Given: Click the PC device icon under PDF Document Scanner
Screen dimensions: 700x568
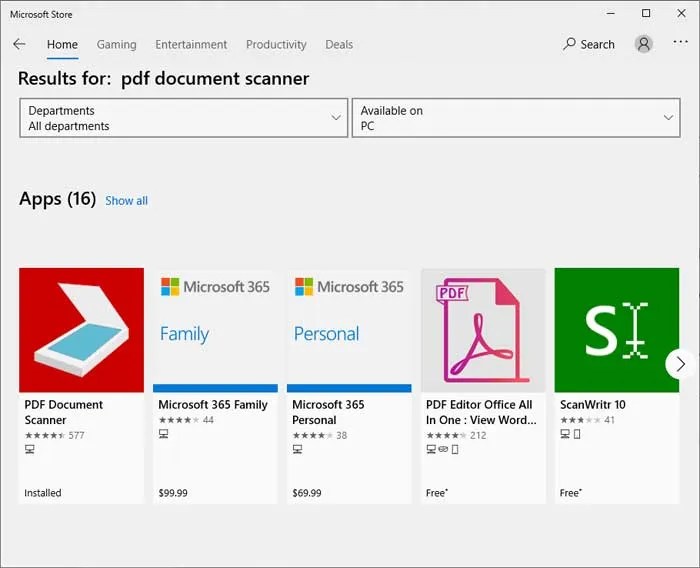Looking at the screenshot, I should [30, 449].
